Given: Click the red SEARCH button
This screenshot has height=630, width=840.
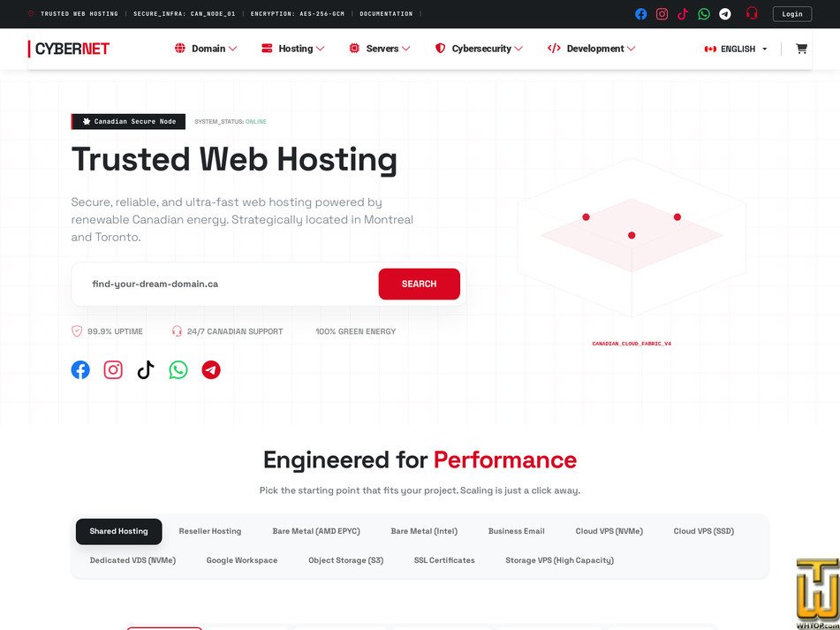Looking at the screenshot, I should coord(419,284).
